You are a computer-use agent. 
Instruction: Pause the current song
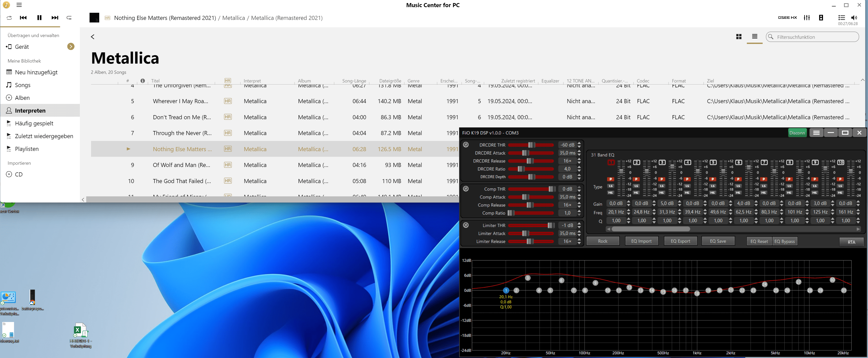tap(40, 18)
